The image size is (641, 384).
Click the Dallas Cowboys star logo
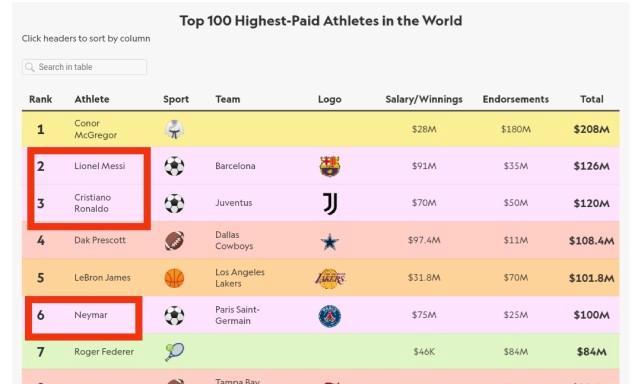(329, 242)
